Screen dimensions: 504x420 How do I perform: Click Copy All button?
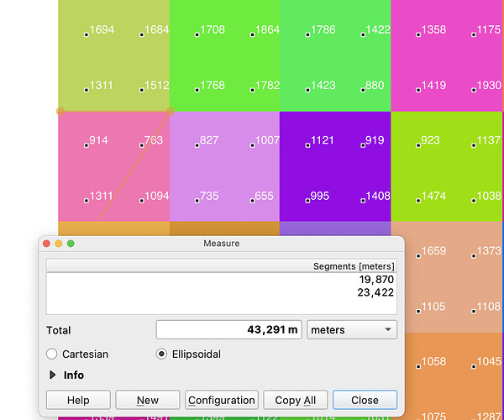(x=296, y=400)
